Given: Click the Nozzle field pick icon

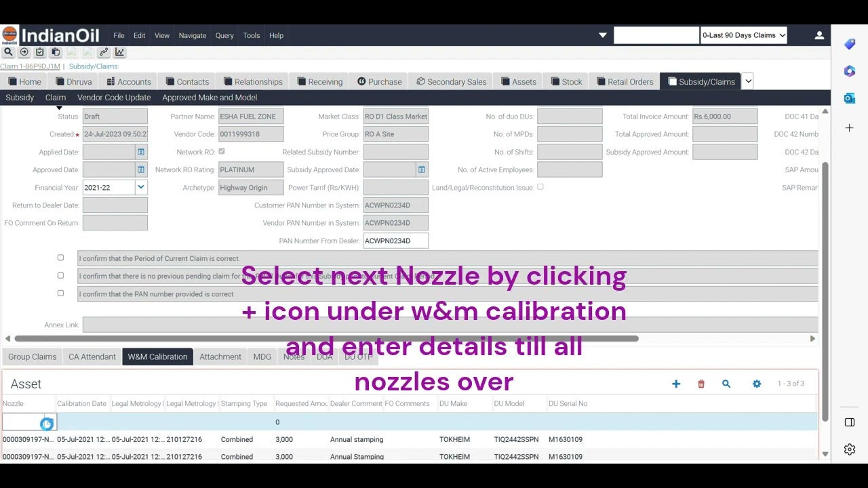Looking at the screenshot, I should pos(47,424).
